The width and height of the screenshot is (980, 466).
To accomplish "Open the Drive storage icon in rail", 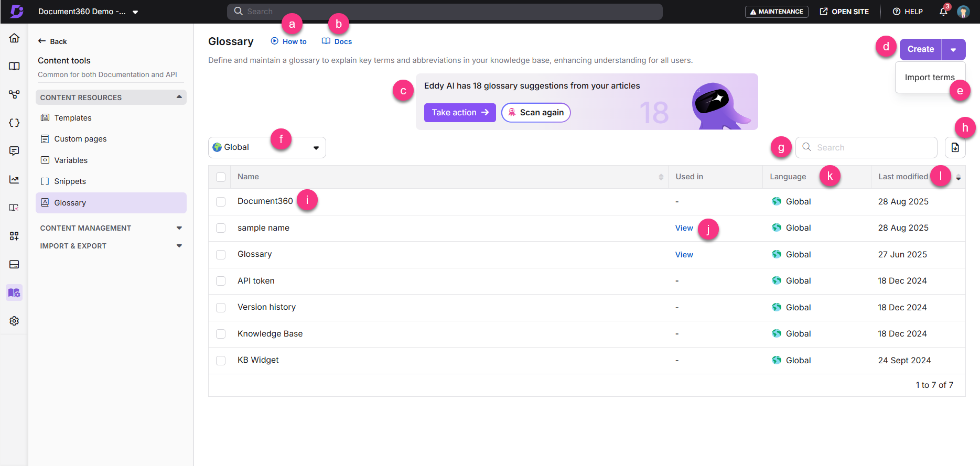I will coord(14,264).
